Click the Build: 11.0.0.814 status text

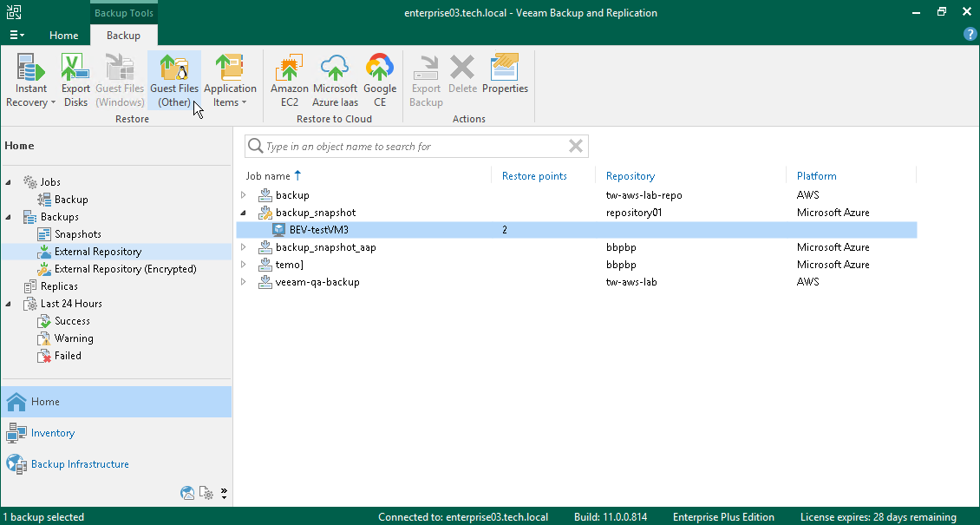611,517
